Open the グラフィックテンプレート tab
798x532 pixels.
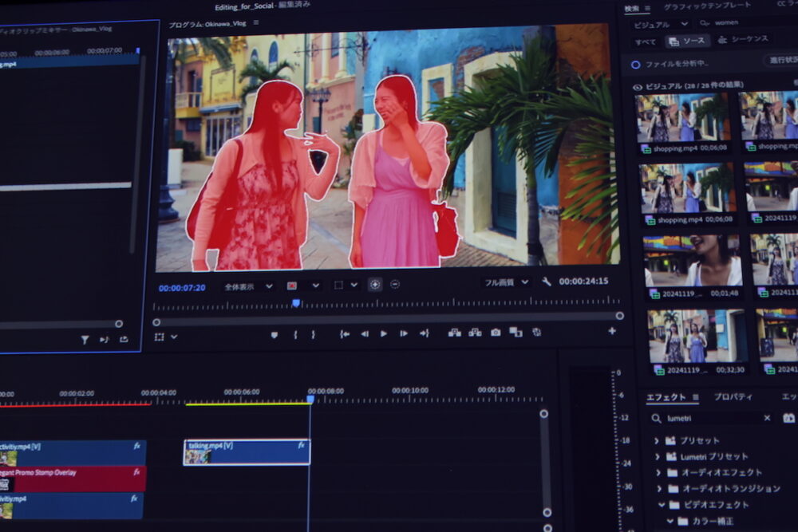(x=707, y=6)
